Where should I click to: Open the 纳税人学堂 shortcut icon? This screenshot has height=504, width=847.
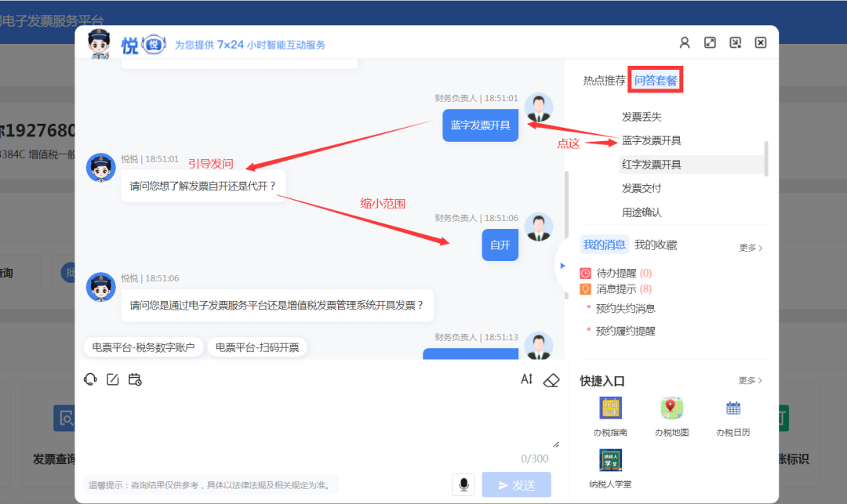(x=610, y=460)
